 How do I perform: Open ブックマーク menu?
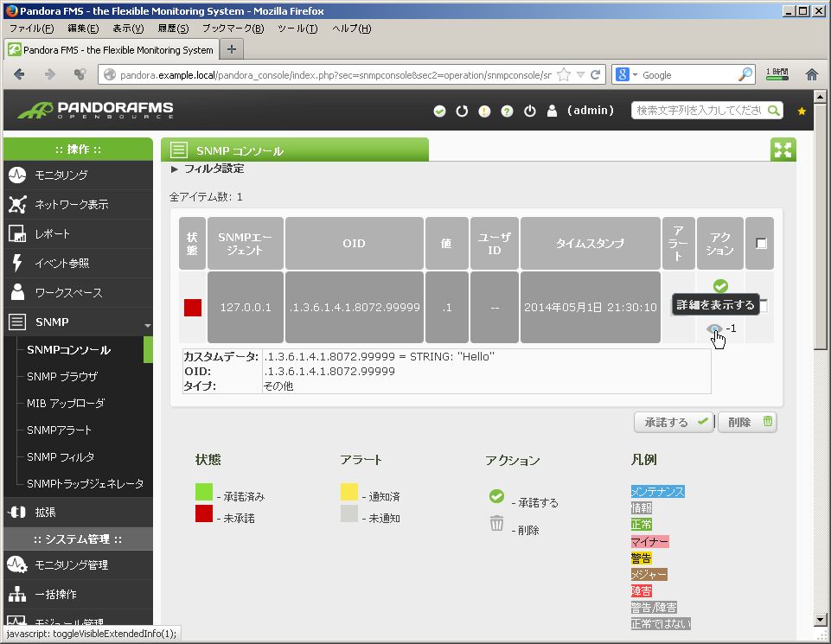click(x=233, y=29)
